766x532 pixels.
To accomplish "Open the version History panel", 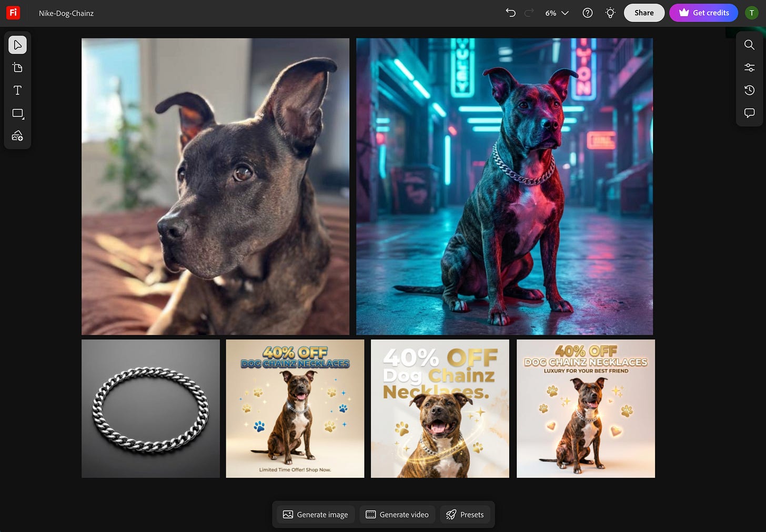I will coord(749,90).
